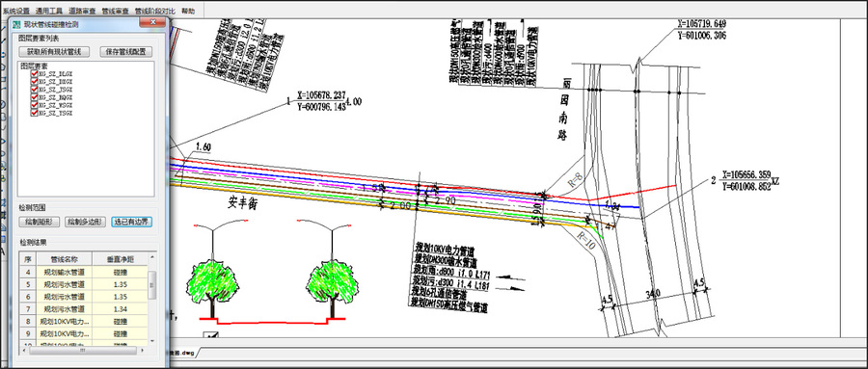This screenshot has width=868, height=369.
Task: Click the 碰撞 value in row 4
Action: point(120,272)
